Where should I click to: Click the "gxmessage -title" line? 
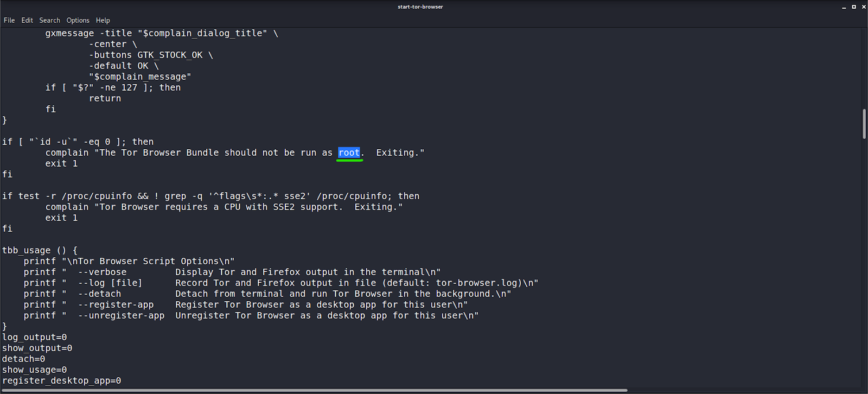coord(162,33)
